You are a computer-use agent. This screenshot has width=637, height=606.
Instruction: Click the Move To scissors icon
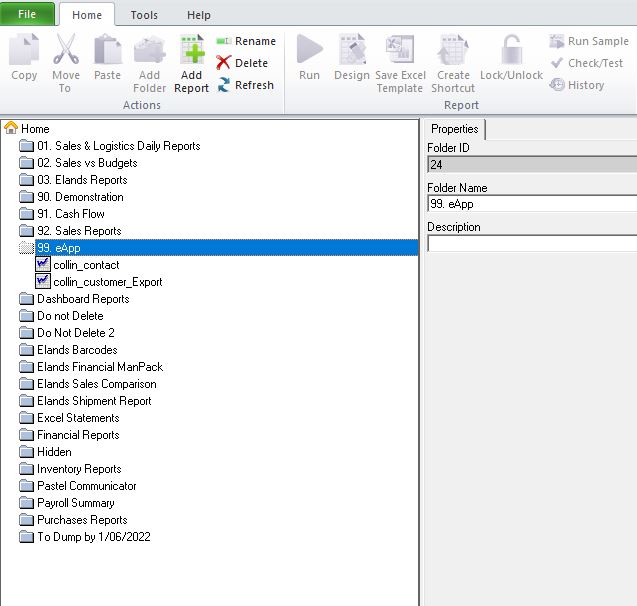[65, 52]
